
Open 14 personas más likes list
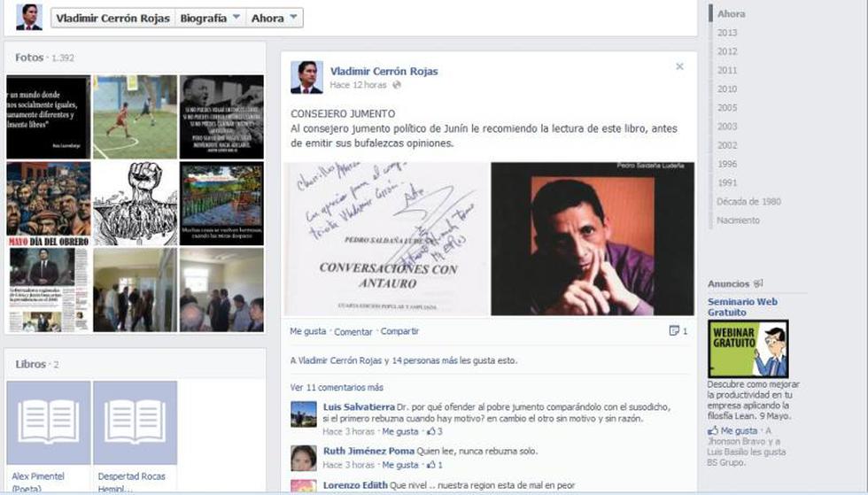click(424, 360)
